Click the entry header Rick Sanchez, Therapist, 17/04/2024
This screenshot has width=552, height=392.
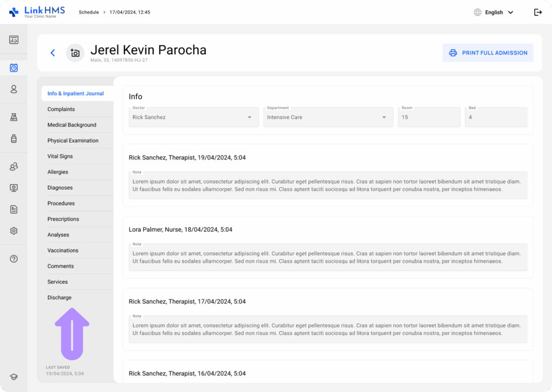coord(187,302)
